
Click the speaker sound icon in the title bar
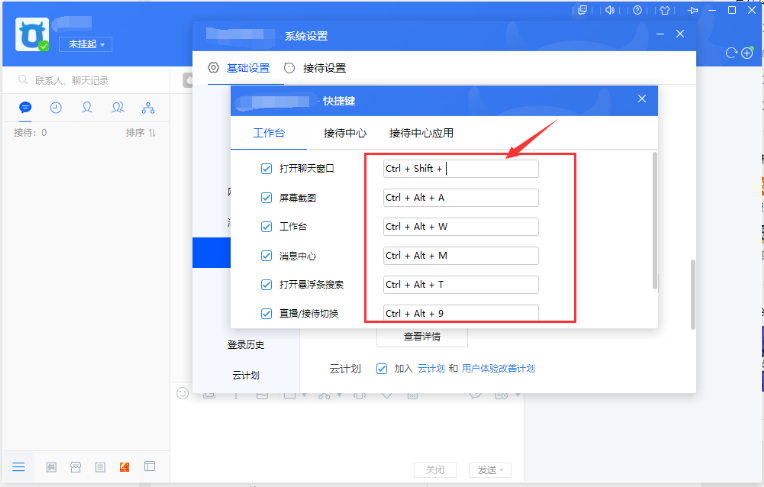point(610,10)
